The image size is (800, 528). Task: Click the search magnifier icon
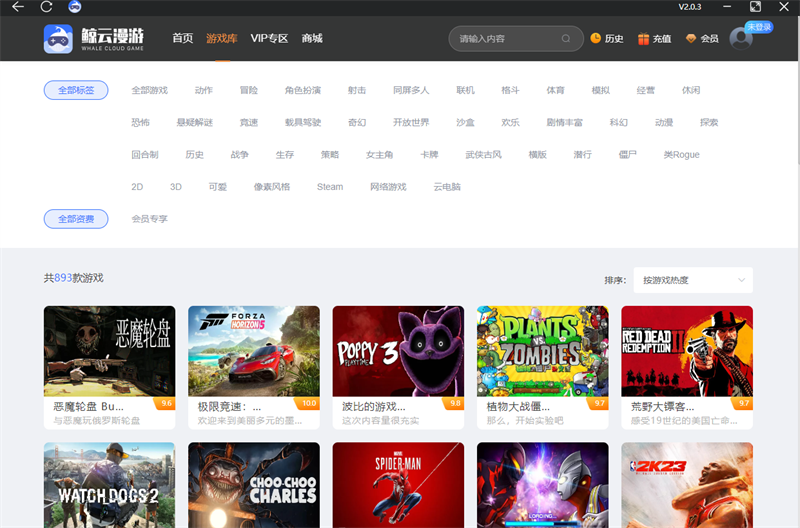point(567,39)
